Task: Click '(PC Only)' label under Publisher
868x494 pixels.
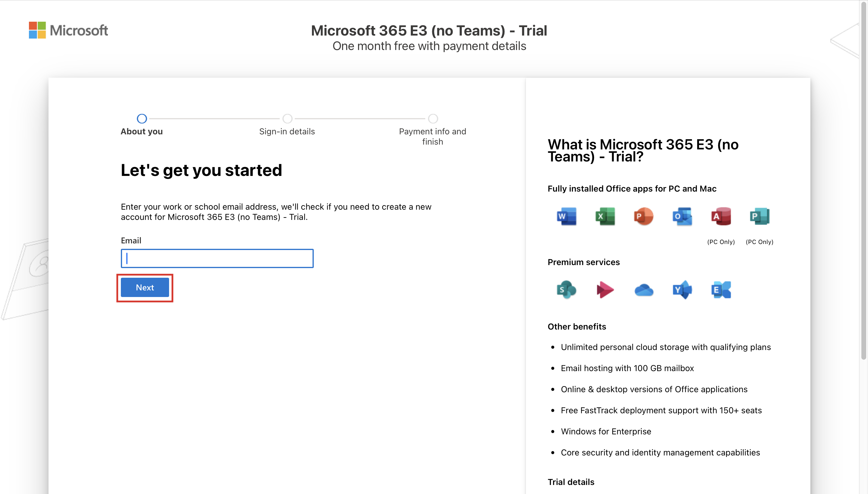Action: click(760, 242)
